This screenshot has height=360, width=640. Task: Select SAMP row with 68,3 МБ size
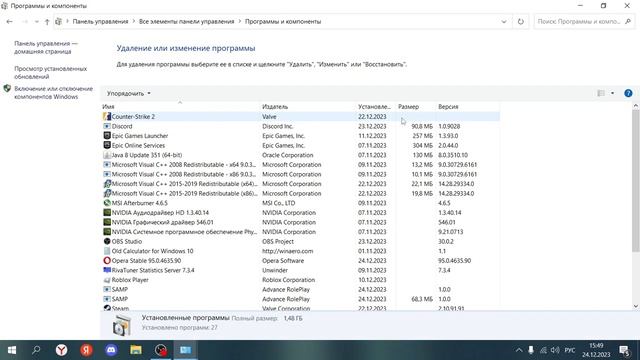tap(300, 299)
